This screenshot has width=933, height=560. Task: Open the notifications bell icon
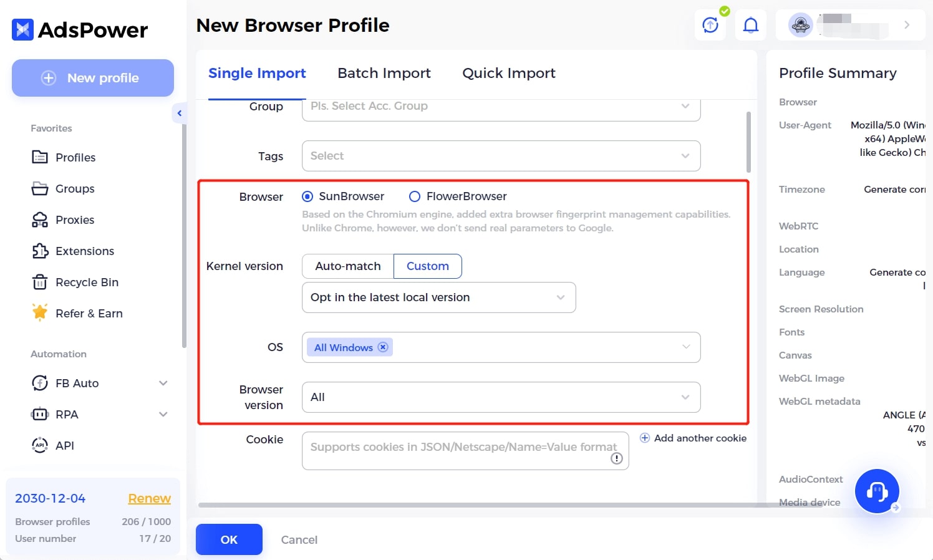point(750,26)
